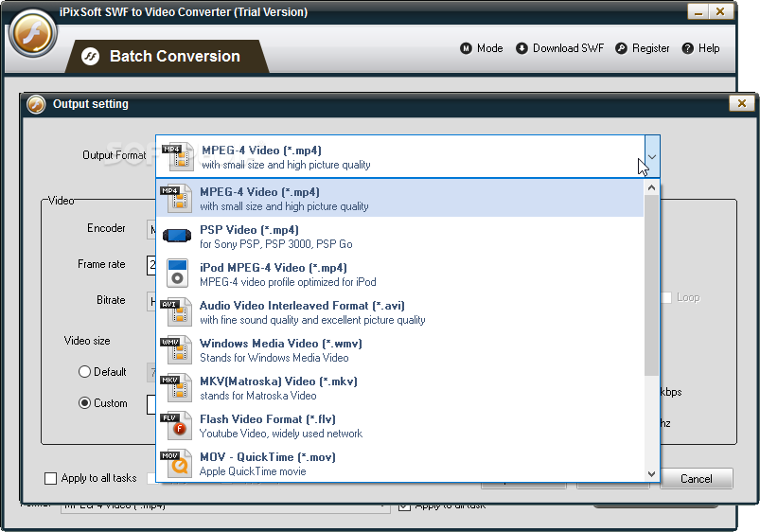Enable the Apply to all tasks checkbox
Viewport: 760px width, 532px height.
click(50, 479)
